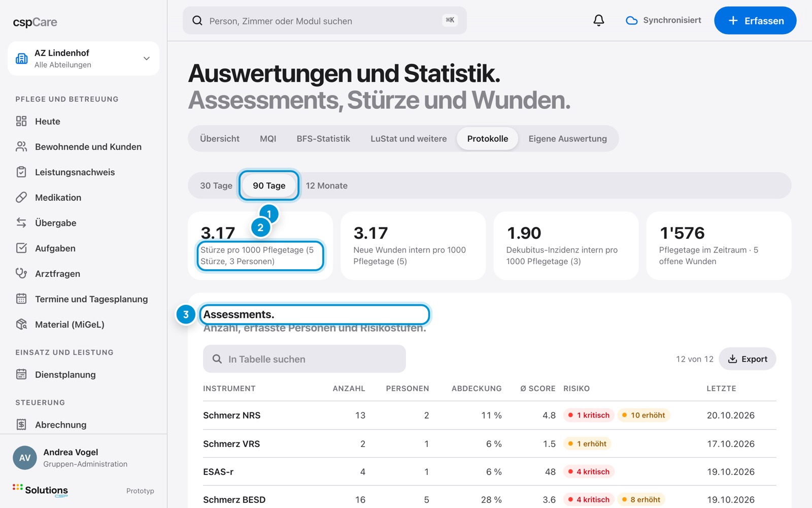Click the Dienstplanung calendar icon

21,374
